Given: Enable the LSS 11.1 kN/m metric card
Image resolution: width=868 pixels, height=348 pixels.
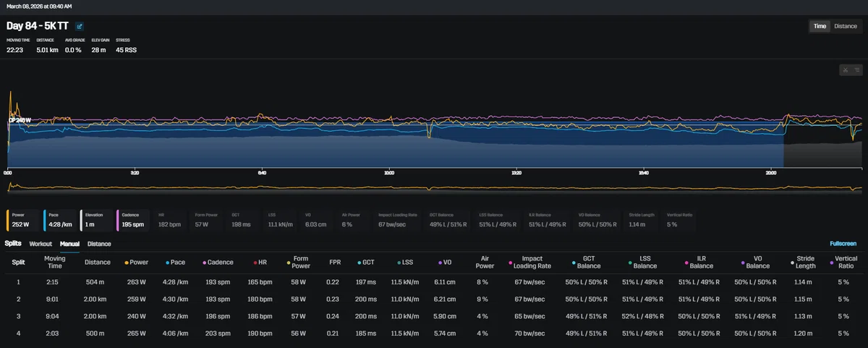Looking at the screenshot, I should (x=281, y=220).
